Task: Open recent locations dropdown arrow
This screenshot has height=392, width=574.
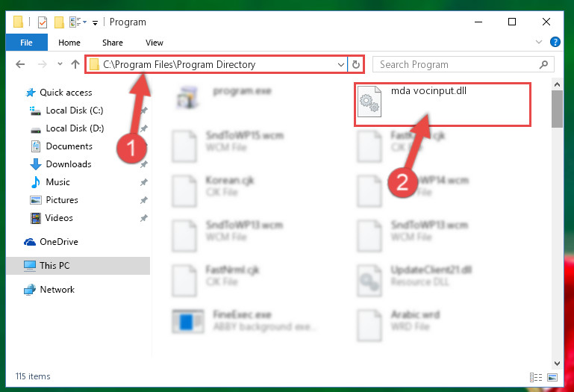Action: [60, 64]
